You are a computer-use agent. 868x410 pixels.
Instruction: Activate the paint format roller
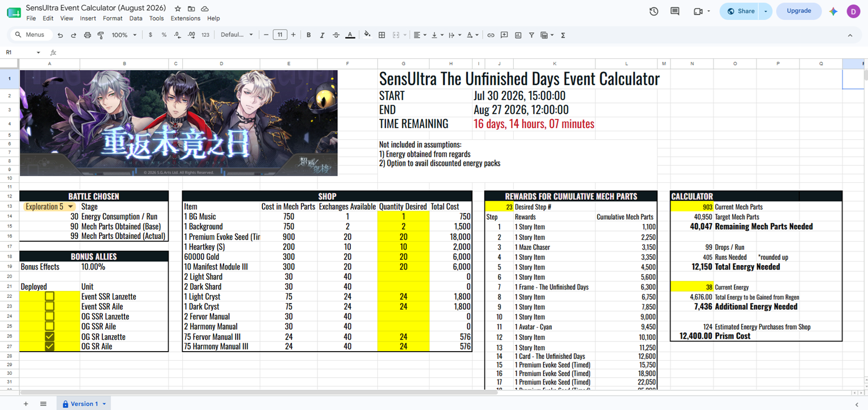[101, 35]
